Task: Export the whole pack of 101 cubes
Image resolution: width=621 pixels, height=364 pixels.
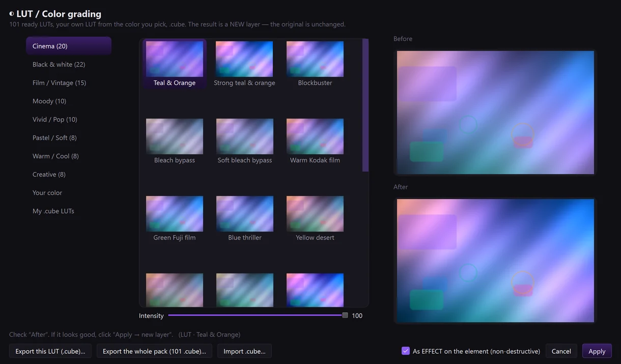Action: pos(154,351)
